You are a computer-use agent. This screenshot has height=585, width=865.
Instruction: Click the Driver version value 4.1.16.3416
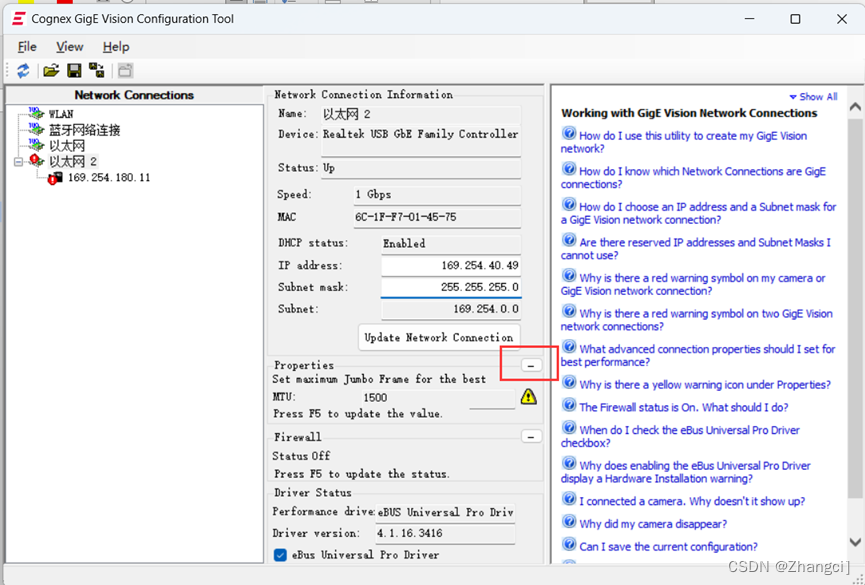445,534
